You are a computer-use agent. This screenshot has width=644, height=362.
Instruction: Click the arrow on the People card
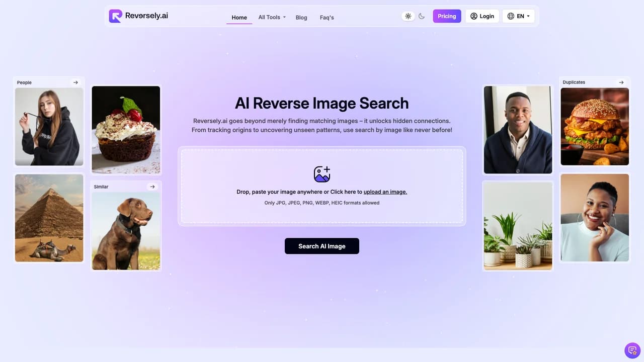tap(75, 82)
